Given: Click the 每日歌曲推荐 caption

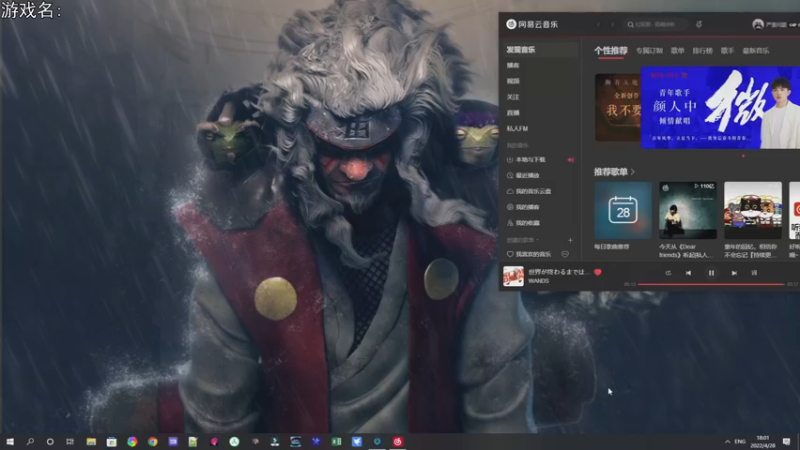Looking at the screenshot, I should pyautogui.click(x=612, y=247).
